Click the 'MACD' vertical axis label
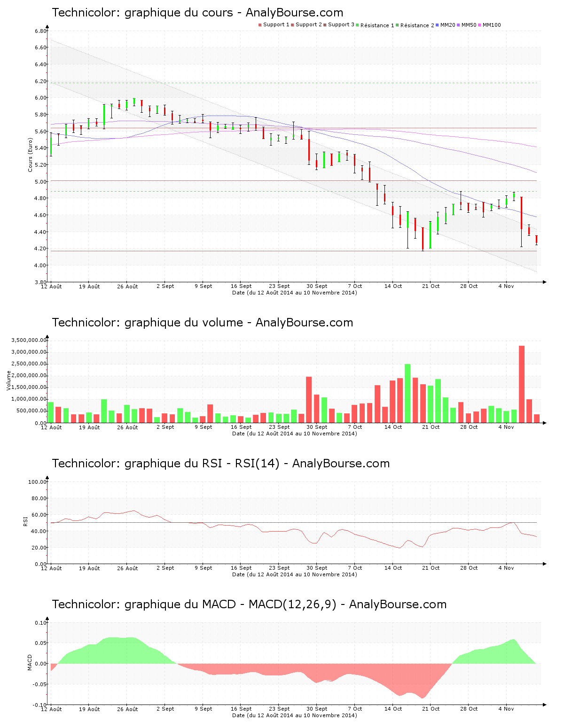This screenshot has height=728, width=564. 30,663
